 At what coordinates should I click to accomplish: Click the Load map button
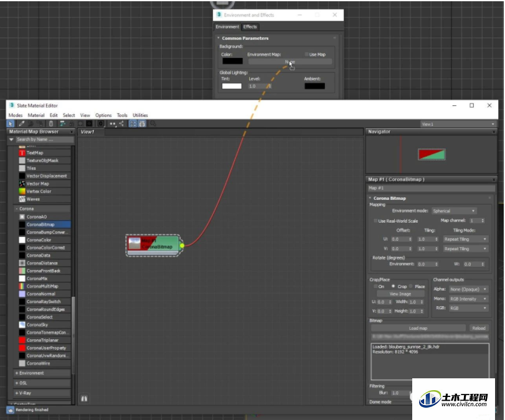point(418,329)
